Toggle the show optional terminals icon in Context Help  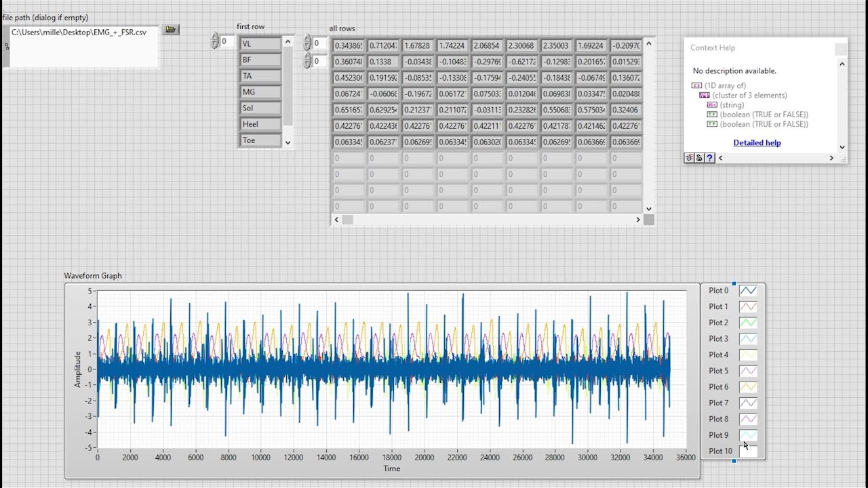click(689, 158)
